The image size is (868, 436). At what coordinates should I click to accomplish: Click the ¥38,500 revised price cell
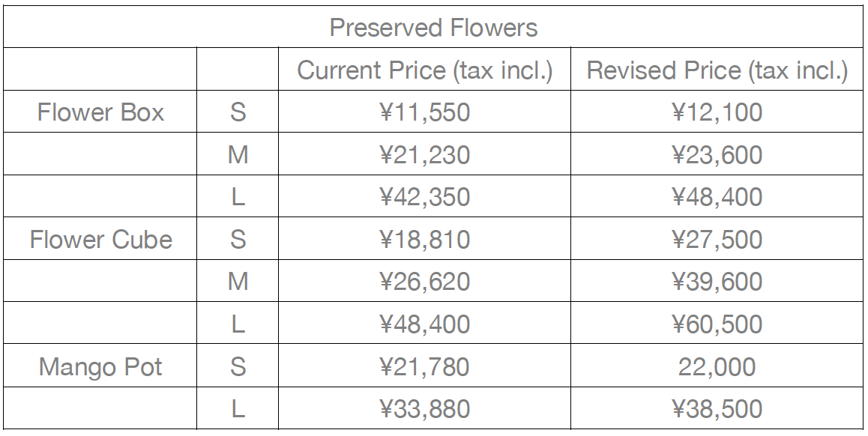pos(717,409)
